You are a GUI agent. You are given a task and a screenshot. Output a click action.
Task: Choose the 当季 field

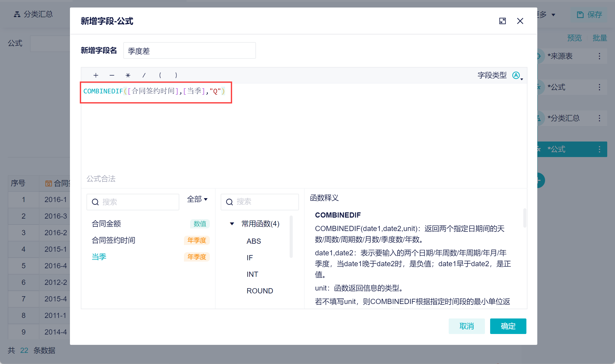(x=99, y=257)
